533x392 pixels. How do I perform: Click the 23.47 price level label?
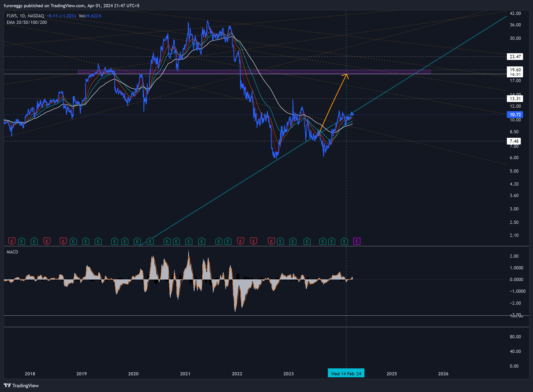(x=515, y=56)
